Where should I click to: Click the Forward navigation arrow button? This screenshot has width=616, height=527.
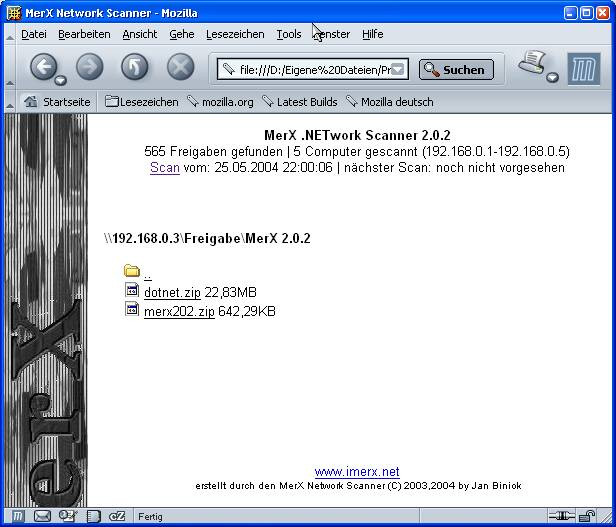[90, 67]
